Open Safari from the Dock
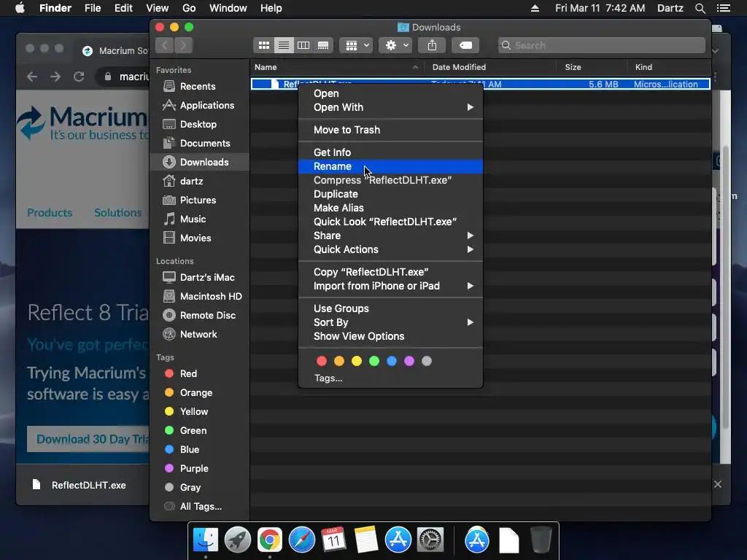The height and width of the screenshot is (560, 747). pyautogui.click(x=301, y=540)
